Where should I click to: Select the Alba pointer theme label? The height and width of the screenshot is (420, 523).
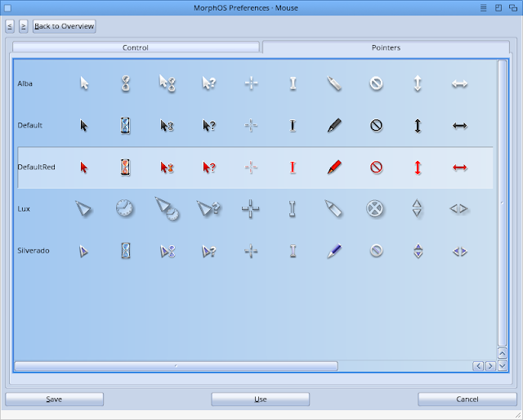[x=25, y=83]
